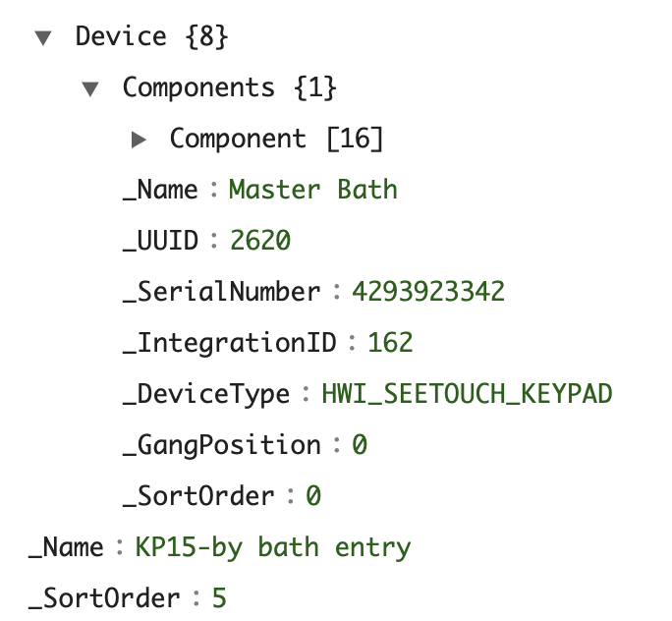Collapse the Components {1} node arrow

point(90,88)
